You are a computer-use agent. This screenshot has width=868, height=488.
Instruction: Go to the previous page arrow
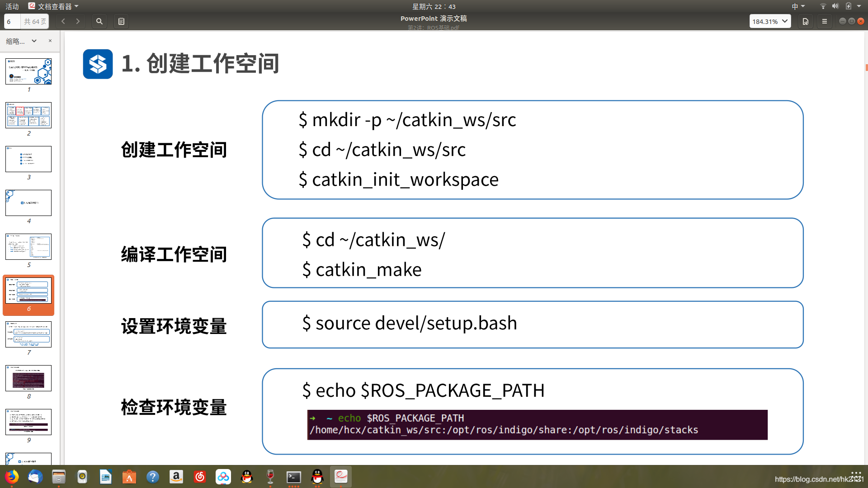63,21
